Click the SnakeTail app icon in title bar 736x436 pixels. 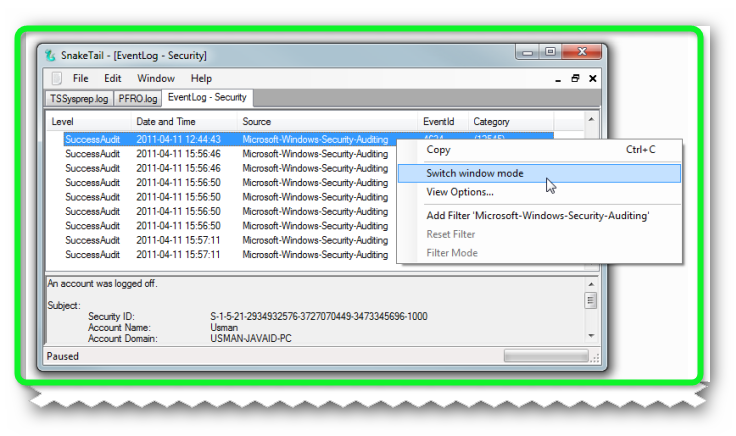coord(50,55)
